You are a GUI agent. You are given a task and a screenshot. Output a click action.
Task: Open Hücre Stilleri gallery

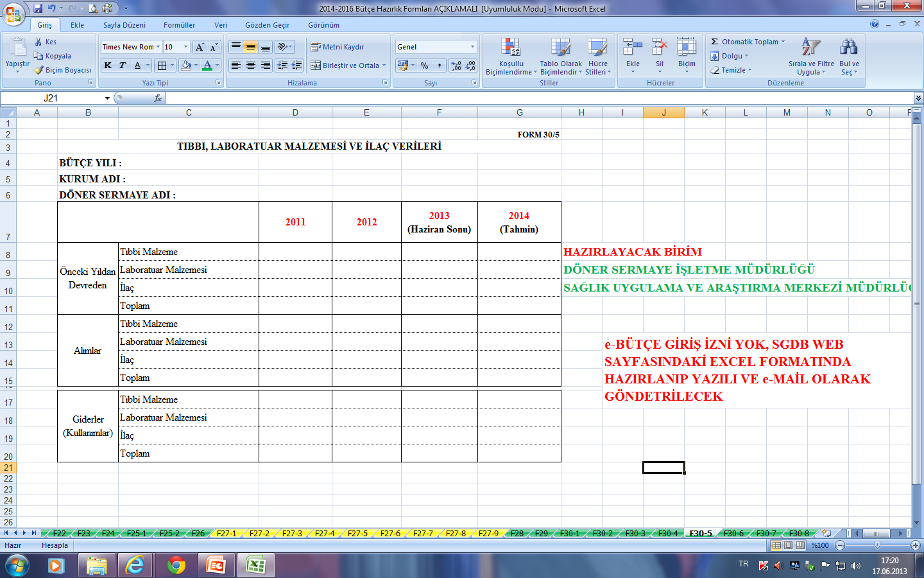(x=598, y=57)
